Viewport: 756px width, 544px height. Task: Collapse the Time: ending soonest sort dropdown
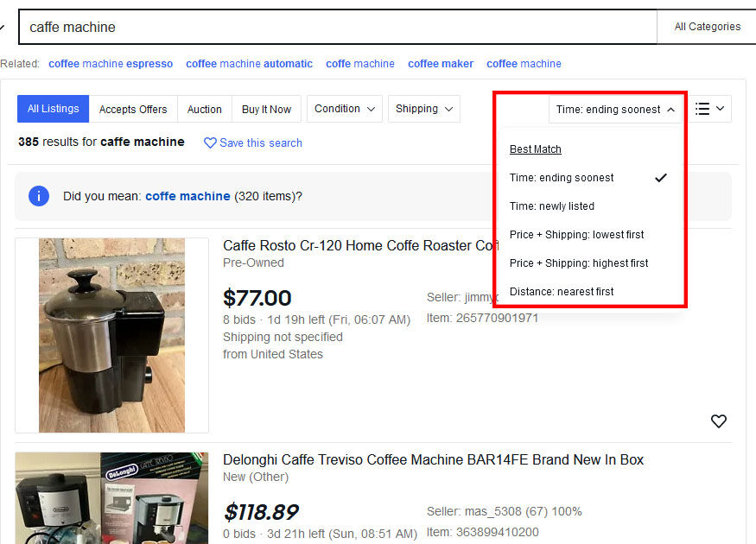(x=615, y=110)
